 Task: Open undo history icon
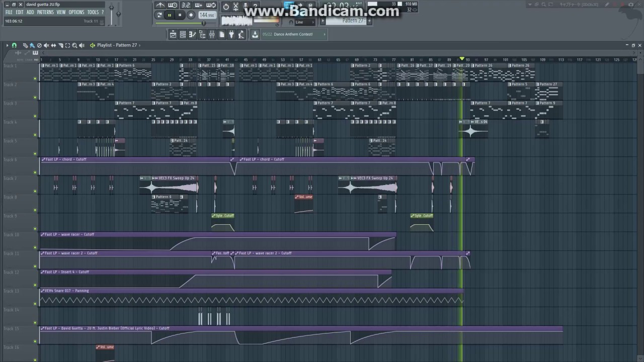pyautogui.click(x=226, y=6)
